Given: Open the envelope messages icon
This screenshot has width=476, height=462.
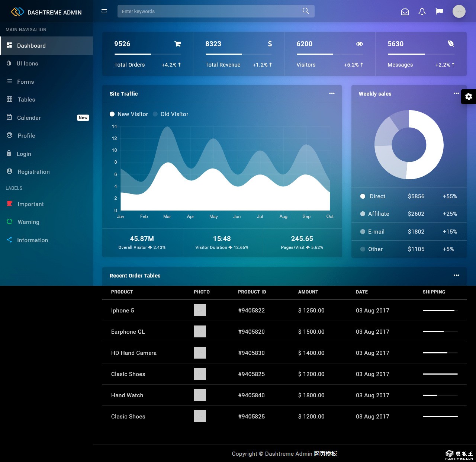Looking at the screenshot, I should coord(405,12).
